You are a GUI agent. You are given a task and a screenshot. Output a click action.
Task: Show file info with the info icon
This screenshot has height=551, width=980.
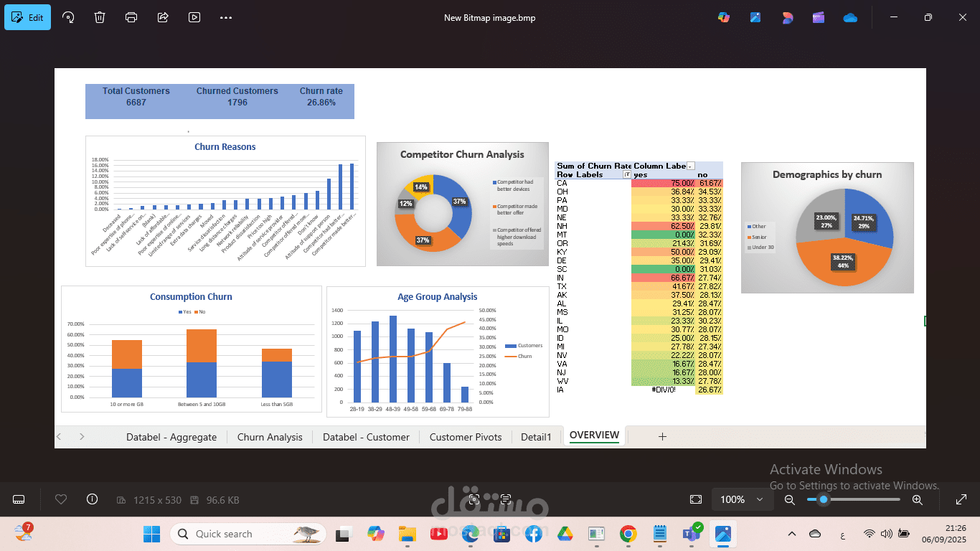92,499
